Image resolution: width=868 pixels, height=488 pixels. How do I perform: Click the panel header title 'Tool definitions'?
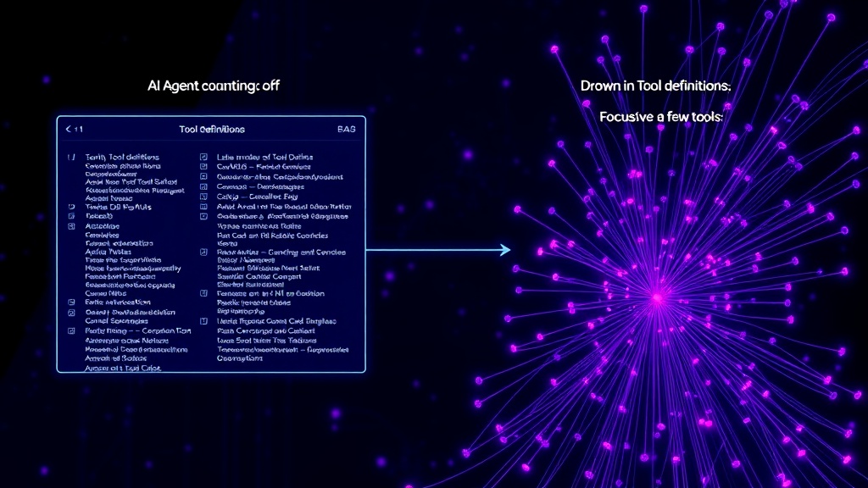[x=212, y=129]
